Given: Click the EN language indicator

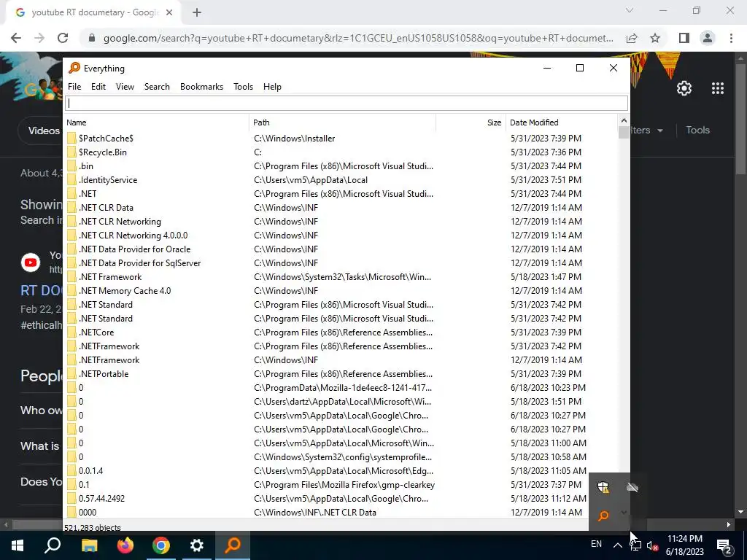Looking at the screenshot, I should pos(596,544).
